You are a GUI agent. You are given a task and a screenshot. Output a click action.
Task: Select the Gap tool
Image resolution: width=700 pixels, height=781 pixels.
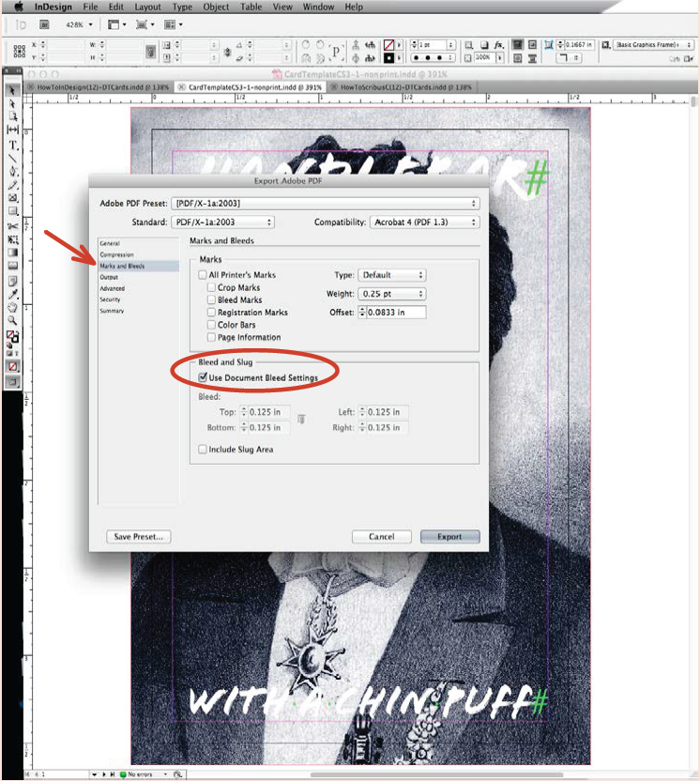(x=12, y=130)
